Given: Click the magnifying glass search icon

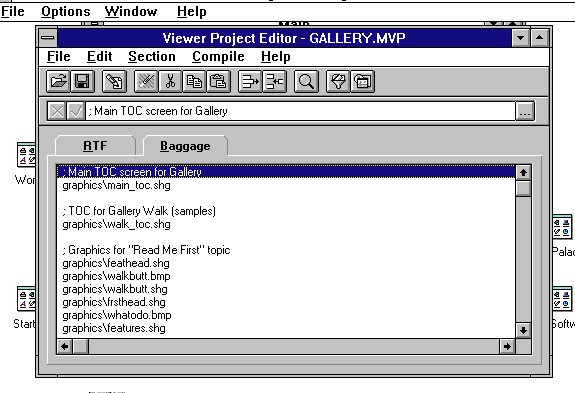Looking at the screenshot, I should 306,81.
